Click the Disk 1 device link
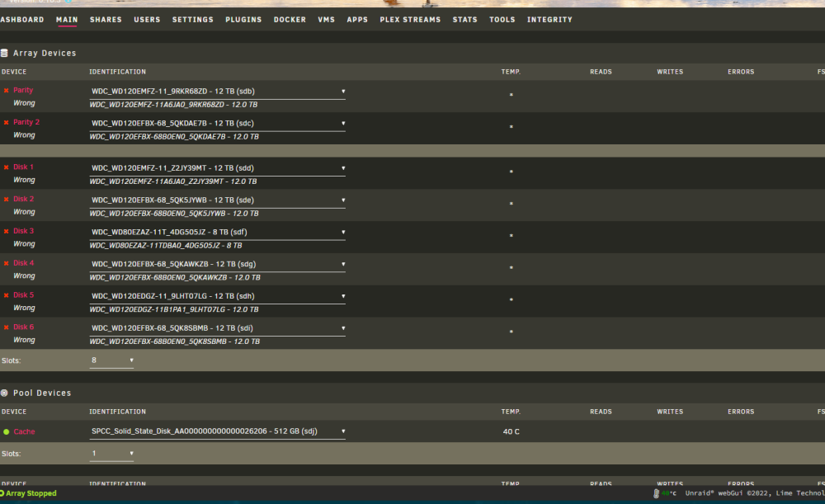Image resolution: width=825 pixels, height=504 pixels. [x=23, y=167]
